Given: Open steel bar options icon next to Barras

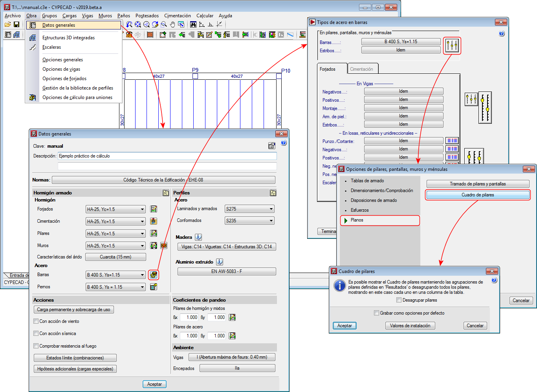Looking at the screenshot, I should (x=154, y=275).
